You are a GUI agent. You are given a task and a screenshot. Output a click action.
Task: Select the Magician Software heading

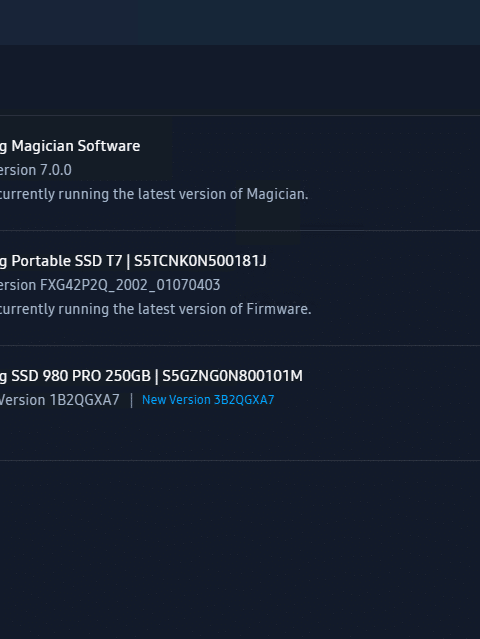coord(70,146)
